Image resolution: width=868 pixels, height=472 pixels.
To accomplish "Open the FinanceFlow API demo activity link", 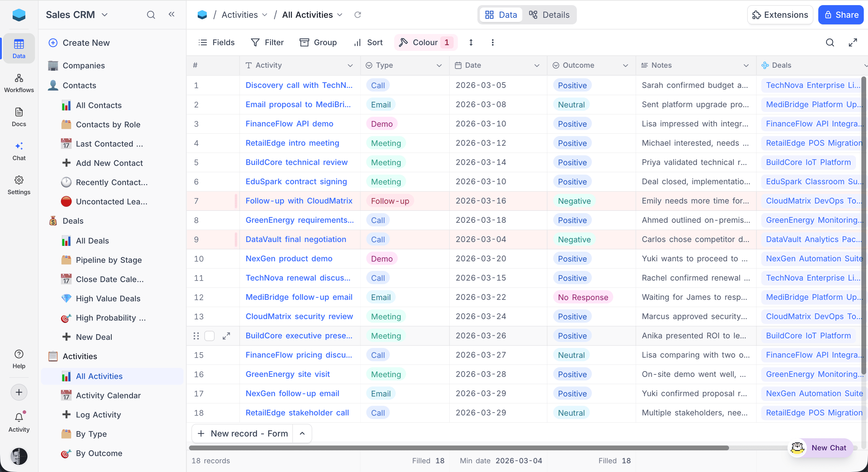I will tap(289, 123).
